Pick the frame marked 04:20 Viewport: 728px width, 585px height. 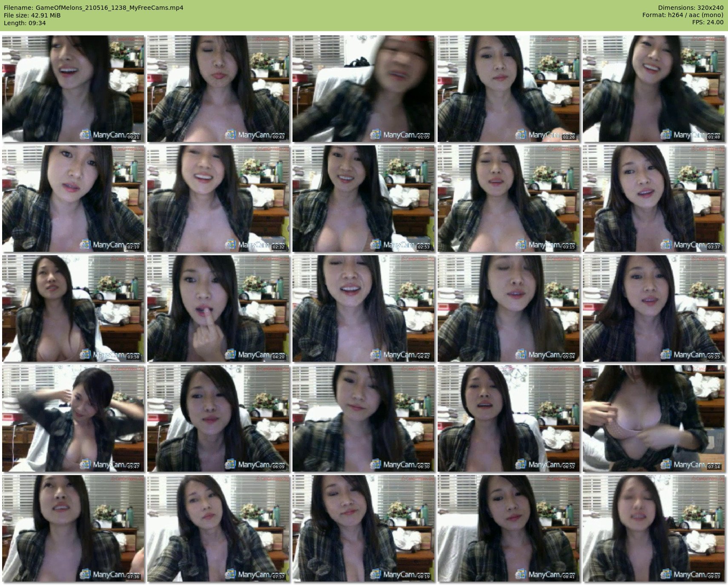pyautogui.click(x=218, y=308)
